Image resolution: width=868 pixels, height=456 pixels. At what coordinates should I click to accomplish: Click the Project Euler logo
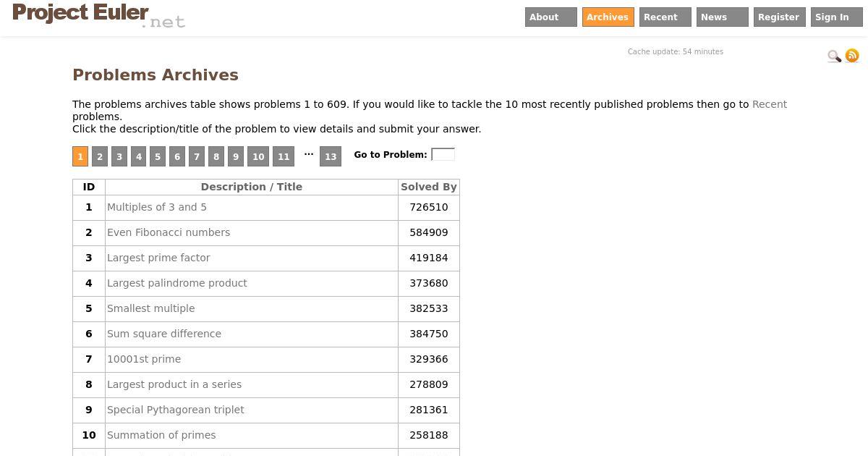tap(98, 15)
